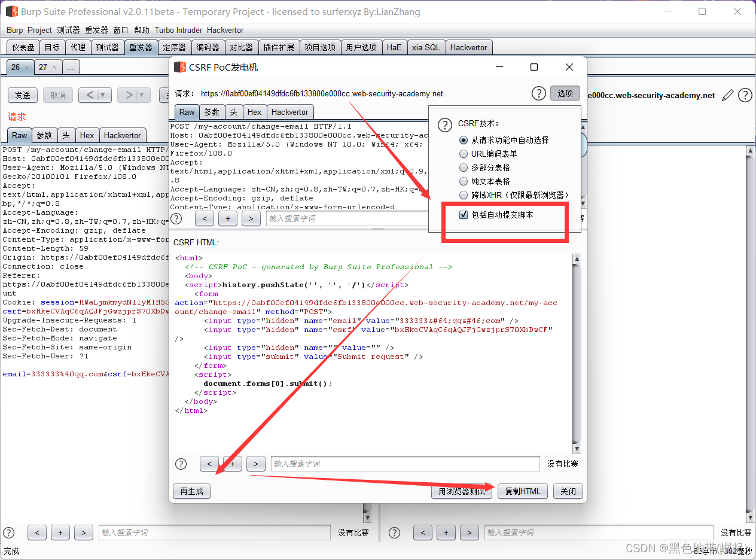The height and width of the screenshot is (560, 756).
Task: Open 窗口 menu
Action: (x=121, y=30)
